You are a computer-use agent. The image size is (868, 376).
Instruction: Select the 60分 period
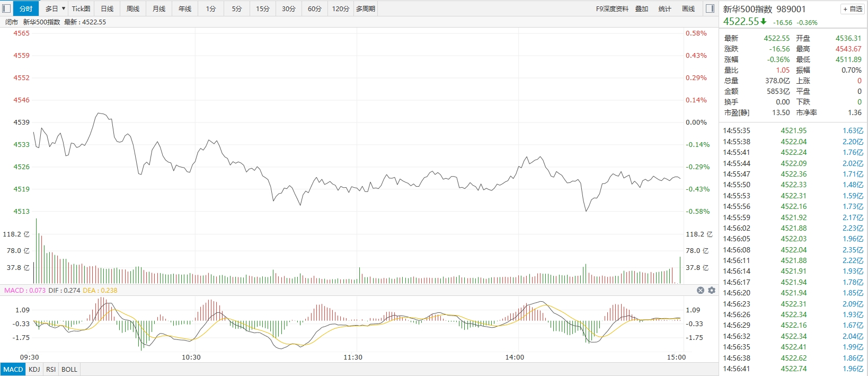[x=315, y=8]
